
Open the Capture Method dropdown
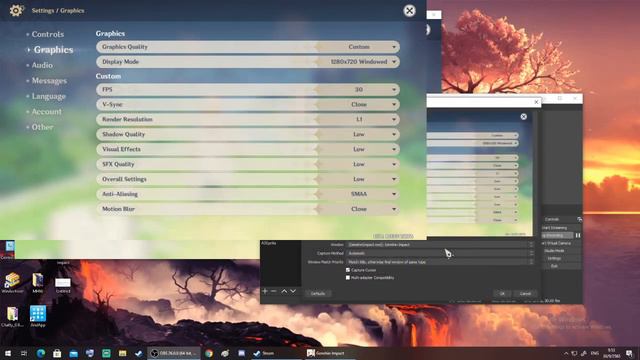click(x=440, y=253)
